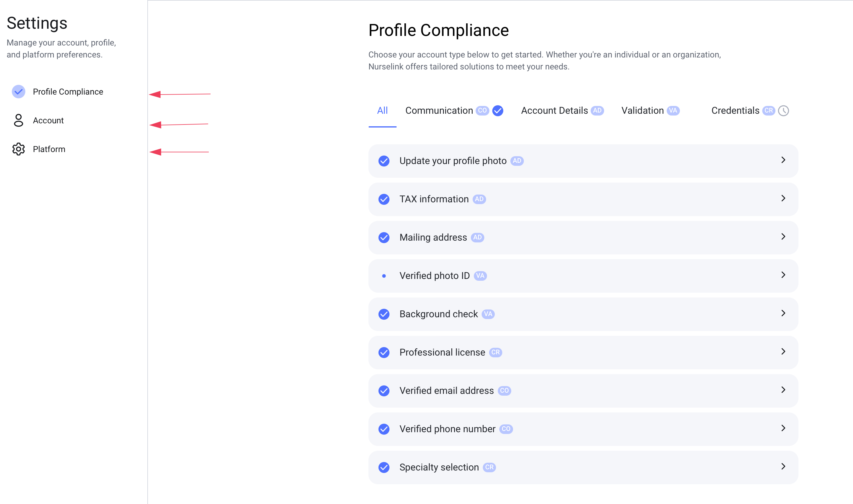
Task: Click the Credentials pending clock icon
Action: 783,111
